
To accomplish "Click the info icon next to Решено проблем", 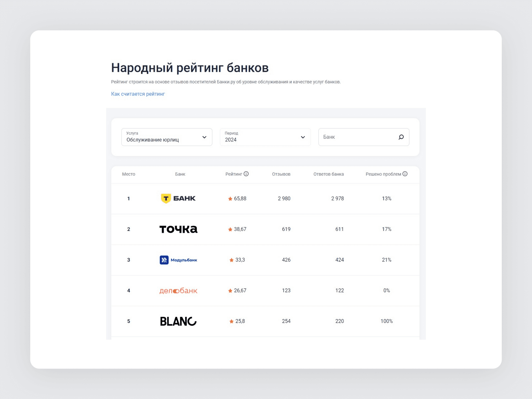I will (x=405, y=174).
